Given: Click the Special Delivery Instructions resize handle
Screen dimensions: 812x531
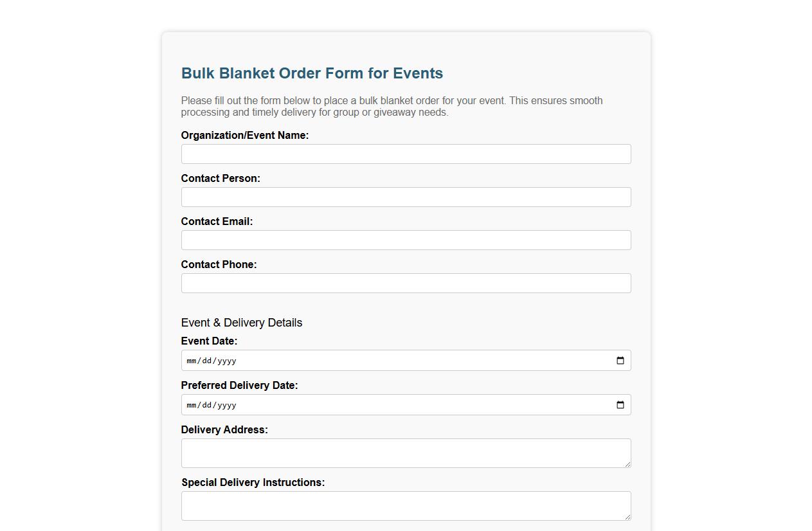Looking at the screenshot, I should click(628, 517).
